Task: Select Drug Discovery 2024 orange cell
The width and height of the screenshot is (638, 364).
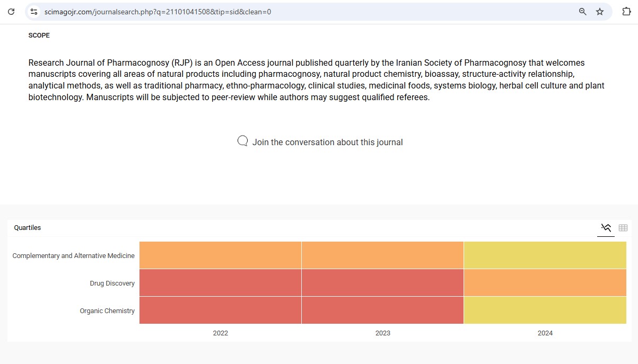Action: click(545, 282)
